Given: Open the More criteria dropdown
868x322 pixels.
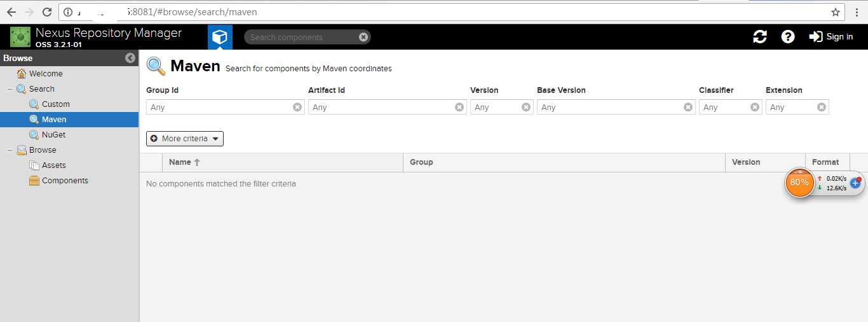Looking at the screenshot, I should (x=185, y=139).
